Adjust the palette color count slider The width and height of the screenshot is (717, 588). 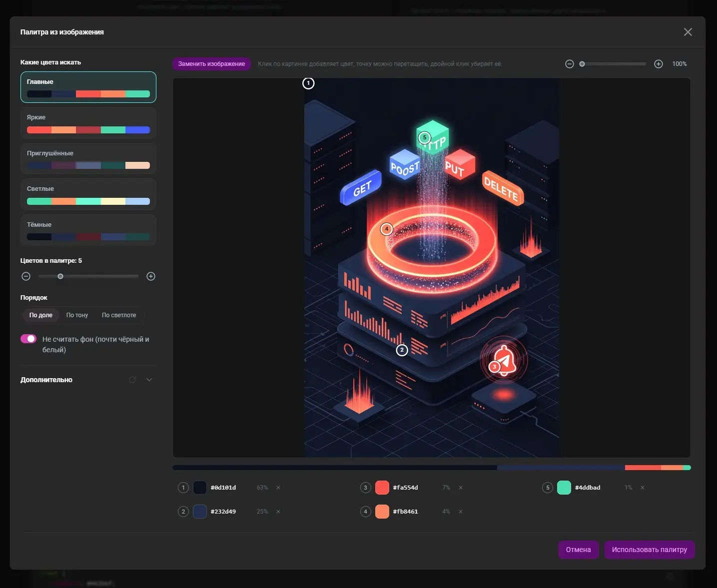88,276
